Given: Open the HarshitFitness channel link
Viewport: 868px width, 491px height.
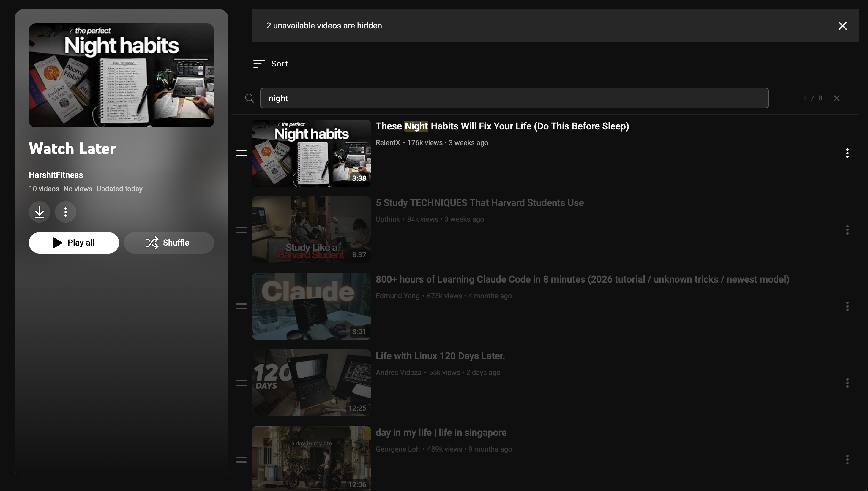Looking at the screenshot, I should 56,175.
